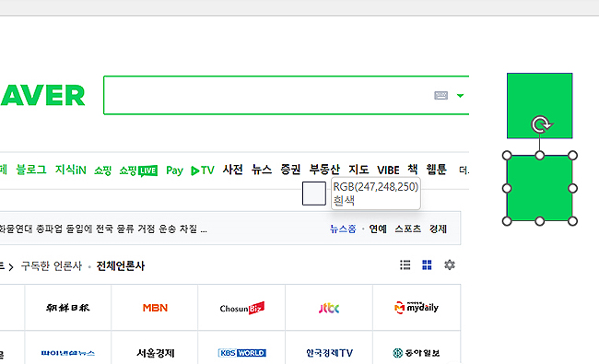Viewport: 599px width, 364px height.
Task: Open the news headline about 화물연대 총파업
Action: pyautogui.click(x=103, y=229)
